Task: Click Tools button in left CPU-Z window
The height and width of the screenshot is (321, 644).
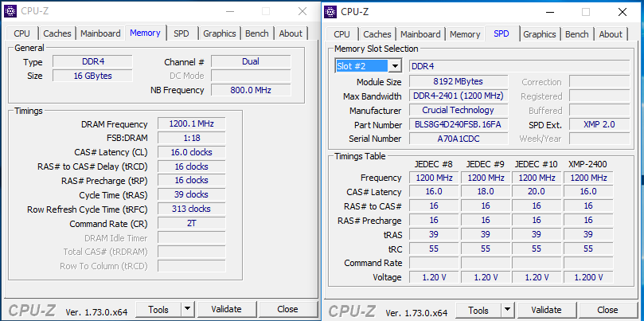Action: pyautogui.click(x=158, y=309)
